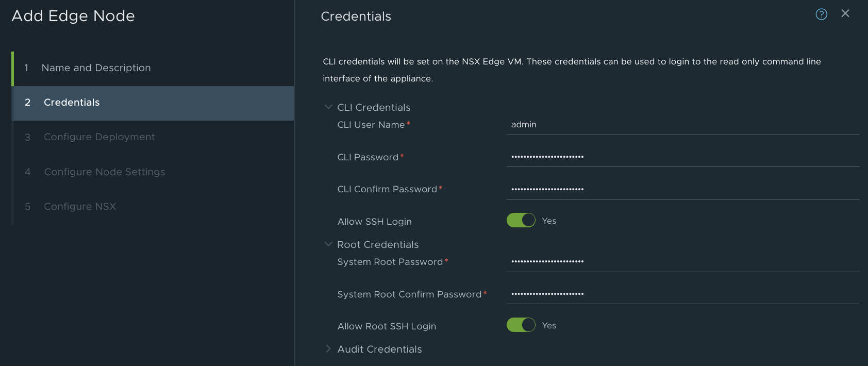Image resolution: width=868 pixels, height=366 pixels.
Task: Click the Root Credentials heading text
Action: click(378, 245)
